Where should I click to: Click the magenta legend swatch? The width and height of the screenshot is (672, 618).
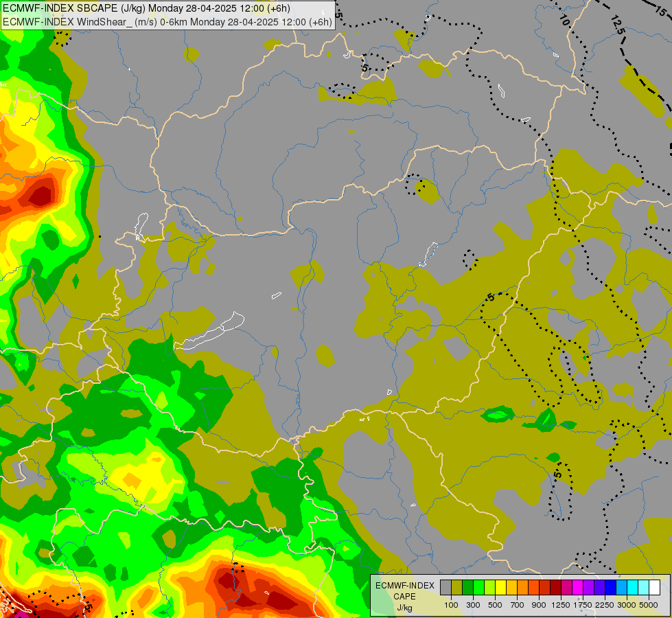click(578, 588)
